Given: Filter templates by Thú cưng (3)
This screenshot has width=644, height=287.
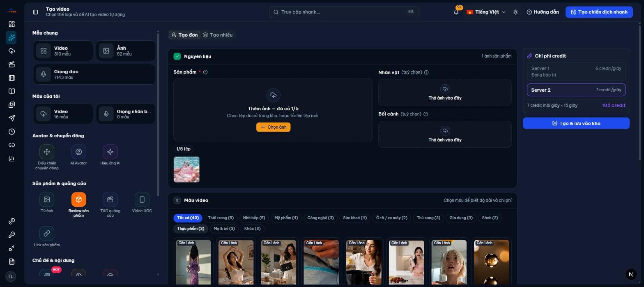Looking at the screenshot, I should click(x=428, y=218).
